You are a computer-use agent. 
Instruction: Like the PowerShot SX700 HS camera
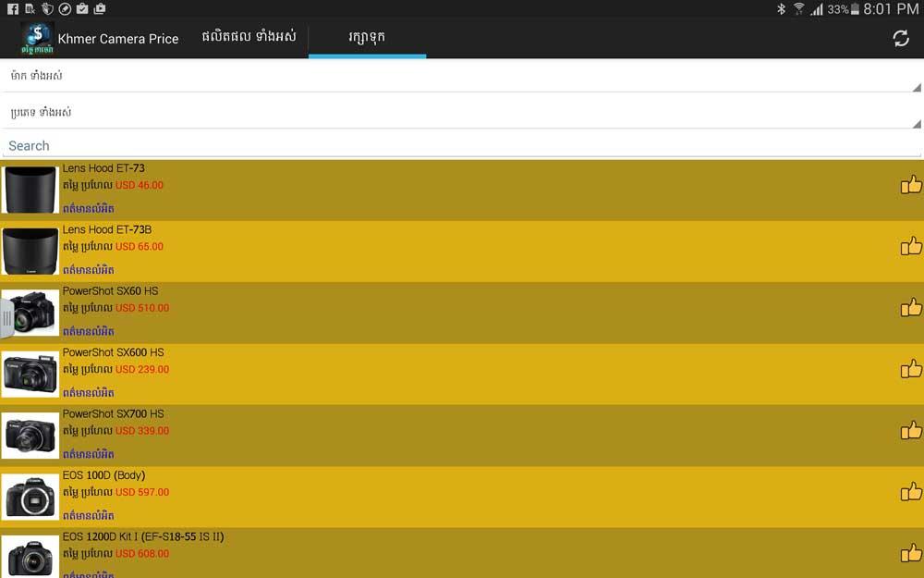[910, 431]
